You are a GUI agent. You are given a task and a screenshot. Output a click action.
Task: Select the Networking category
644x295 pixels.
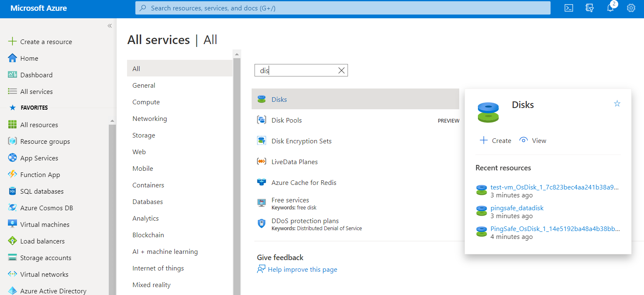tap(149, 119)
